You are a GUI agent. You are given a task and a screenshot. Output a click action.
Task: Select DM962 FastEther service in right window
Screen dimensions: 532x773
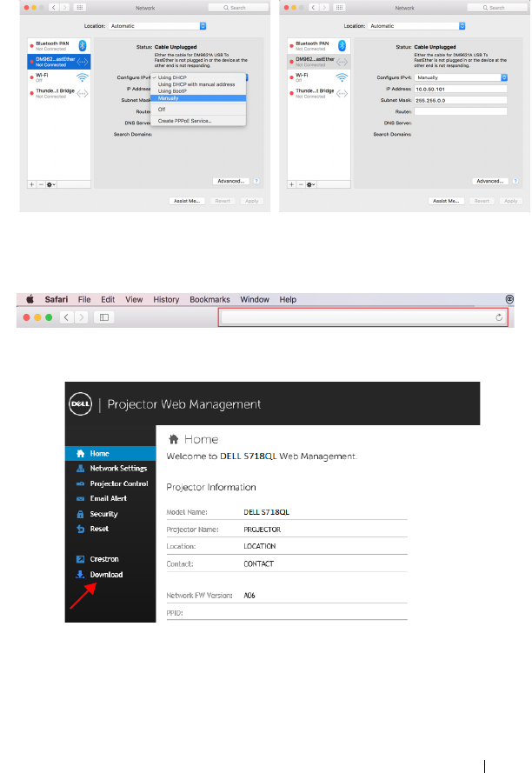(318, 62)
